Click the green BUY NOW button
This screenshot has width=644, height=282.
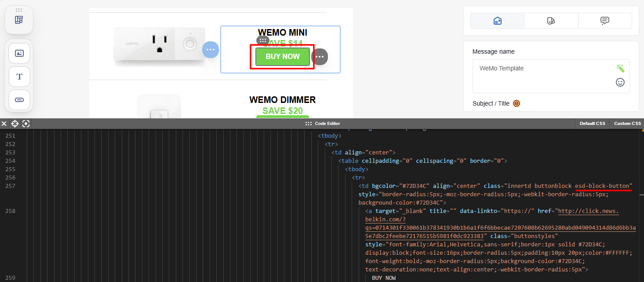(283, 57)
